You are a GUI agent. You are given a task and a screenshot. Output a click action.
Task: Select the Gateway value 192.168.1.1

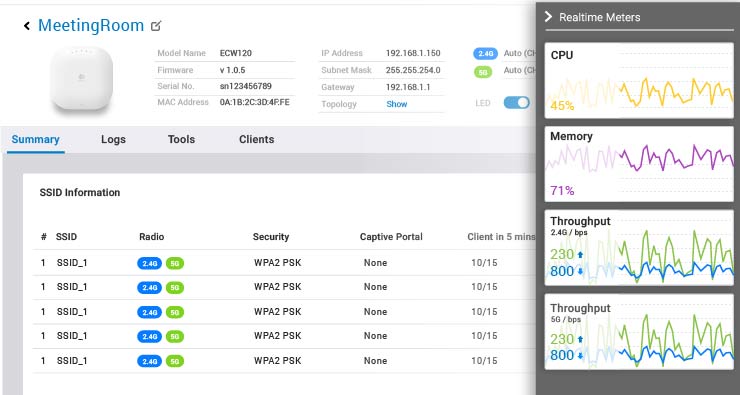pos(408,87)
